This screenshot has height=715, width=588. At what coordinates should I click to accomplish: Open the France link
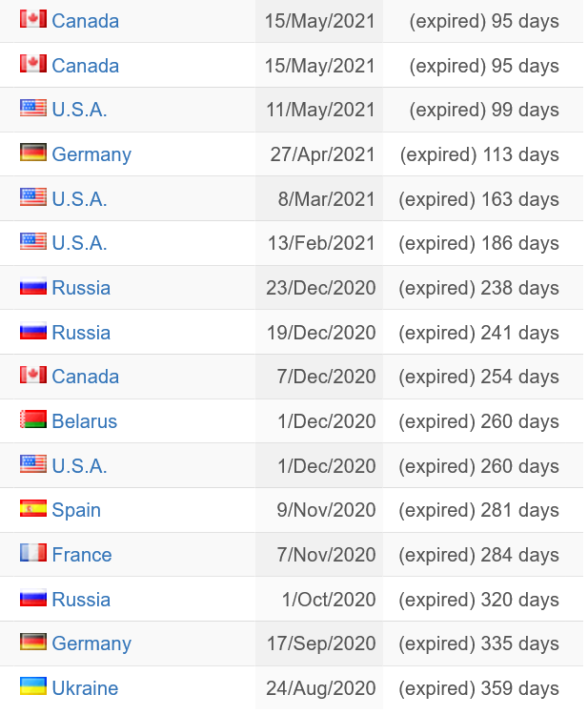[x=82, y=555]
